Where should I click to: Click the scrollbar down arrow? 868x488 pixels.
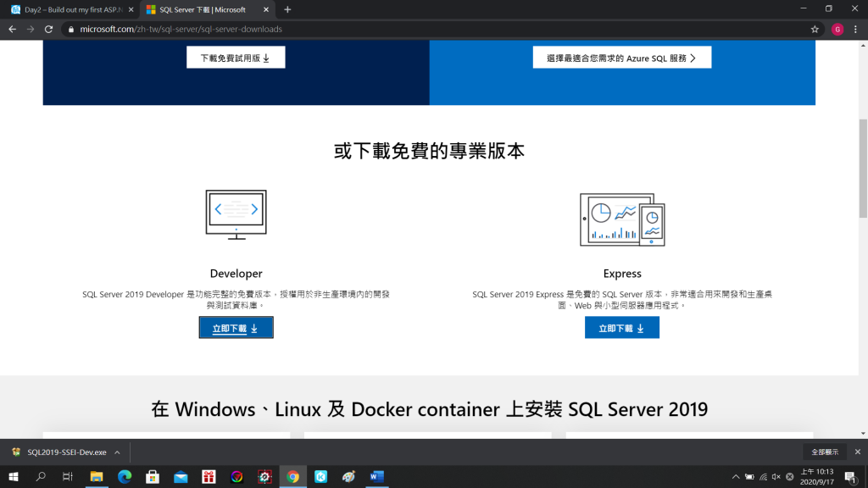point(863,434)
